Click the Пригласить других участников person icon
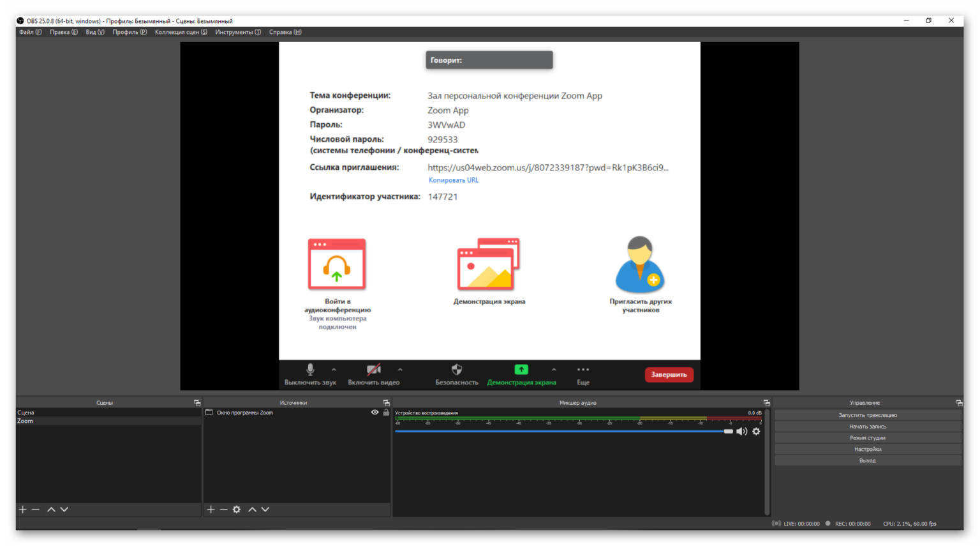 coord(640,264)
